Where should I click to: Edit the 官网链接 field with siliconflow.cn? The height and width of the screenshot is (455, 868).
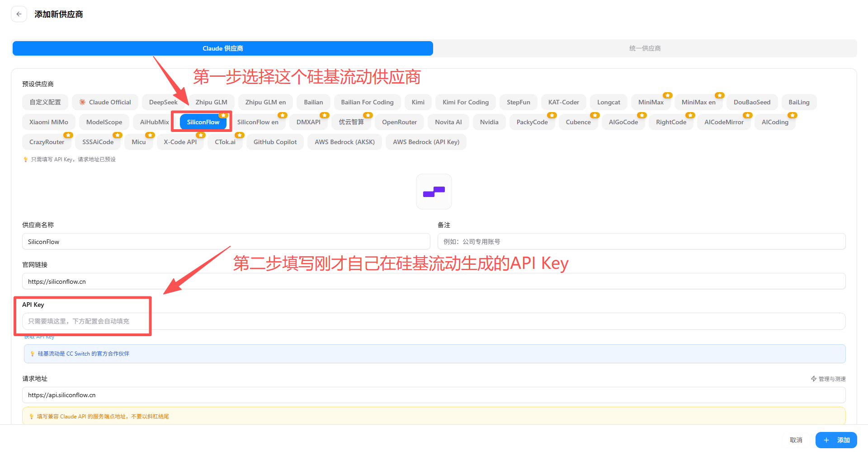(x=434, y=281)
